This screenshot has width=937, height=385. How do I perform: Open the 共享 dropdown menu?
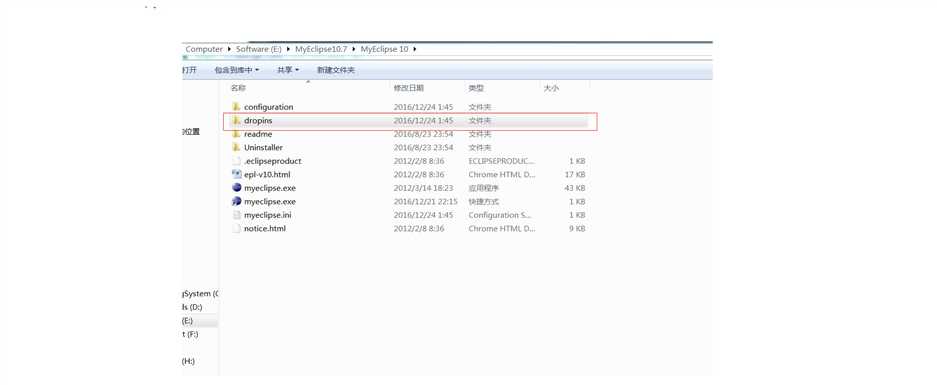pyautogui.click(x=288, y=71)
